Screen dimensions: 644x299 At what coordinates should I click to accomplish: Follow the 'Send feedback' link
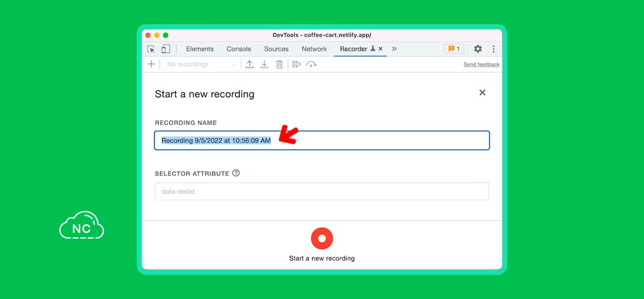coord(482,64)
